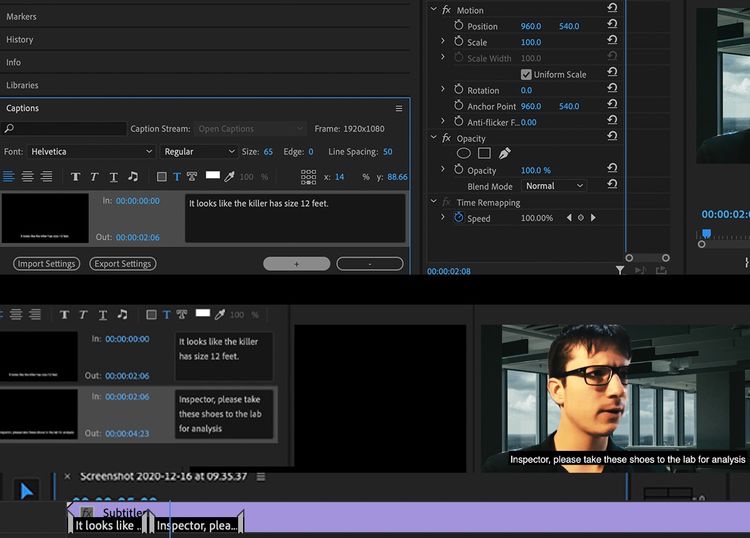Click the filter icon in Effect Controls
The height and width of the screenshot is (538, 750).
[x=620, y=270]
